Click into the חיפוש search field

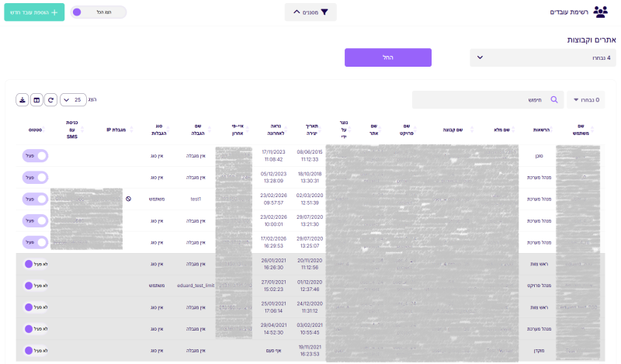point(481,99)
